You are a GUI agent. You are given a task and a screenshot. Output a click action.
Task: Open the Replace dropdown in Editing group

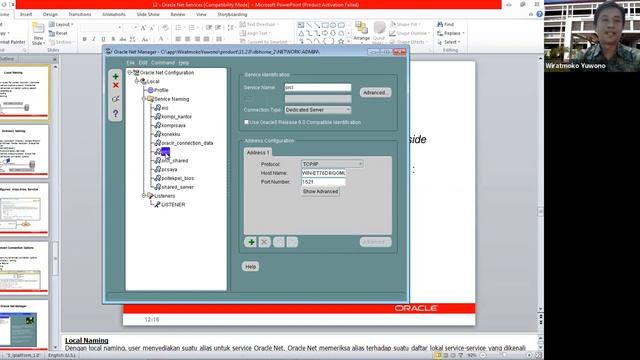click(451, 33)
